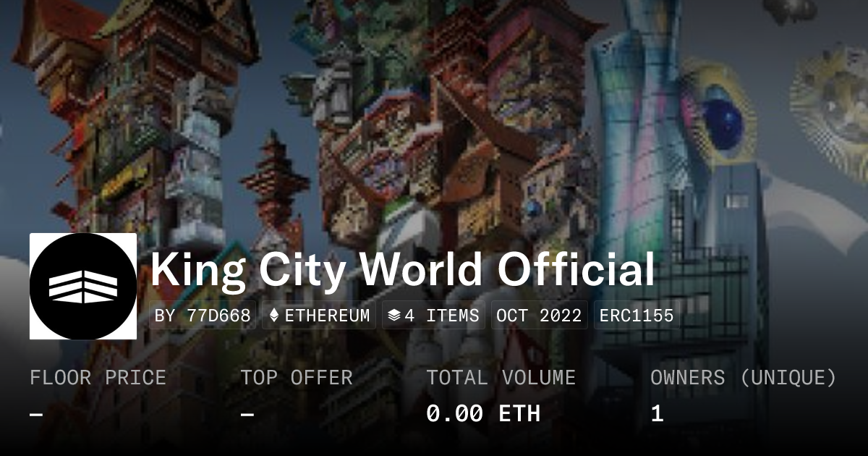Click the TOTAL VOLUME label

click(501, 377)
